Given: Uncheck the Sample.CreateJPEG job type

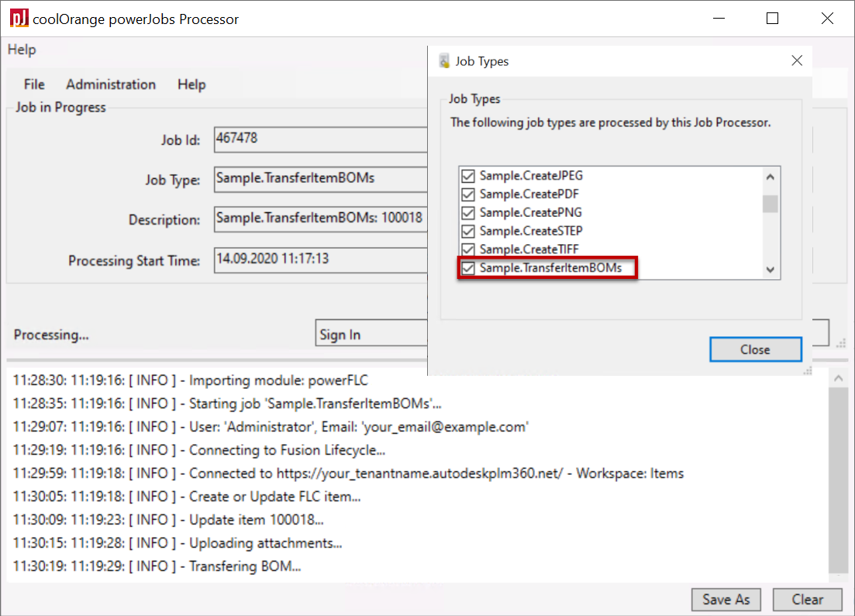Looking at the screenshot, I should (467, 176).
